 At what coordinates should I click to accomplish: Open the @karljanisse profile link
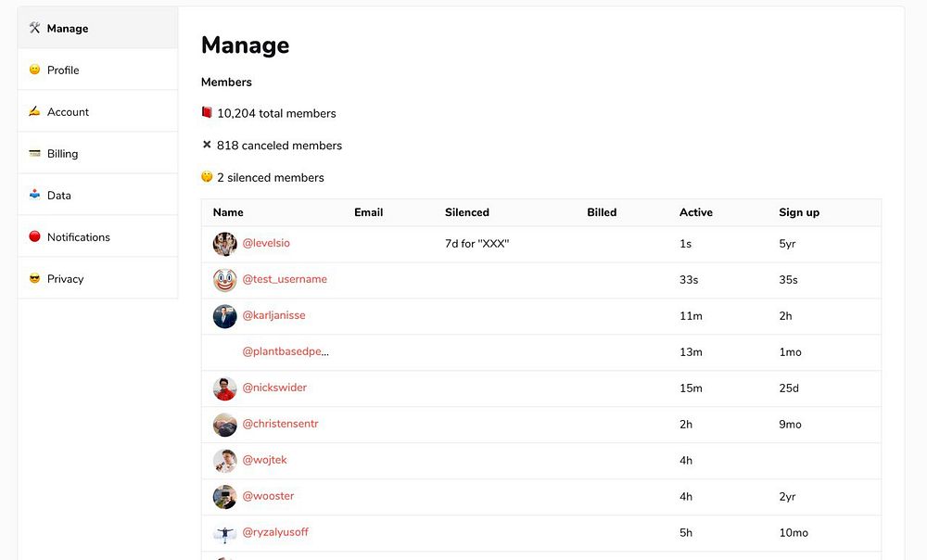(x=273, y=315)
